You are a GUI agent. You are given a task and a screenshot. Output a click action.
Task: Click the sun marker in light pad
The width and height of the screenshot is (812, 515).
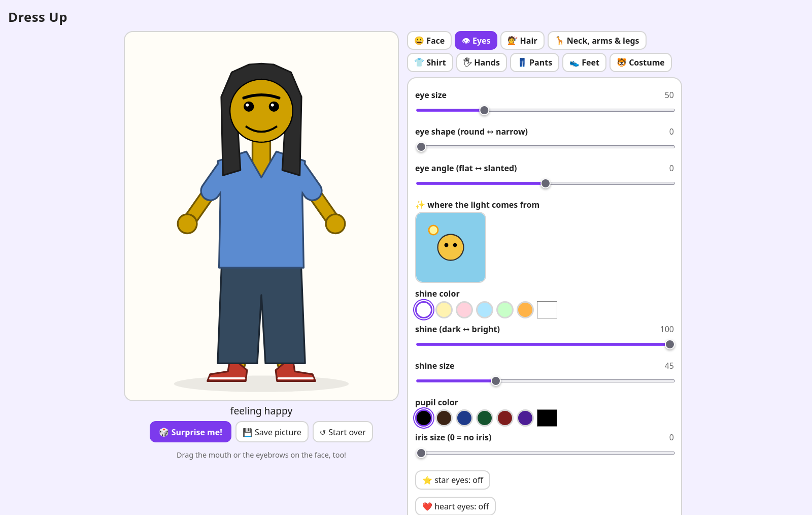click(433, 230)
